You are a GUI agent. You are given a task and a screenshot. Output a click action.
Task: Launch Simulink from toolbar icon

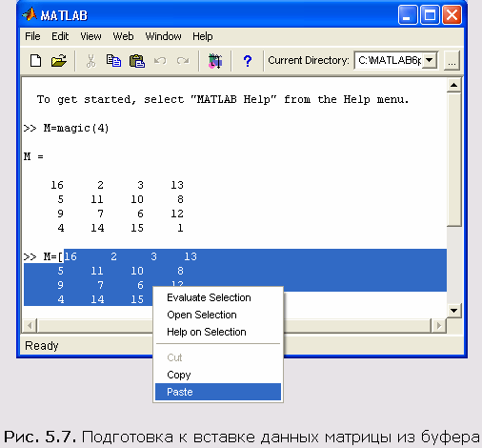[x=215, y=61]
